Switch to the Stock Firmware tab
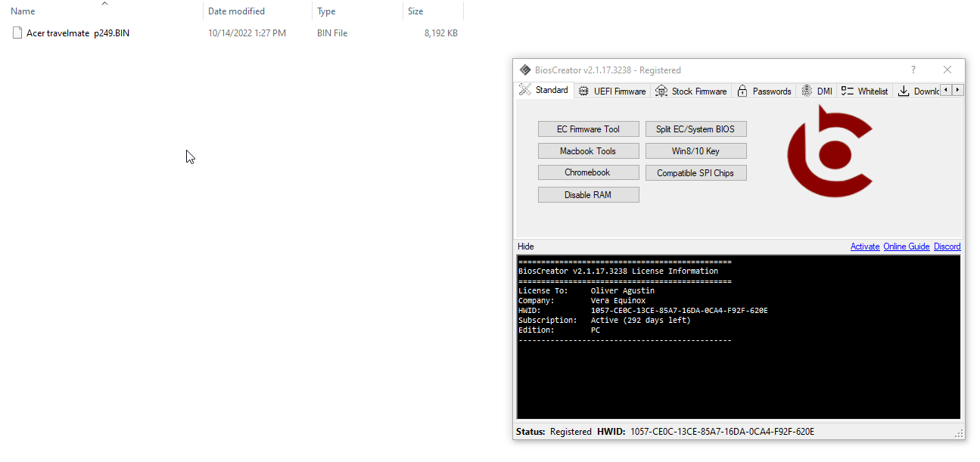Screen dimensions: 980x462 tap(691, 91)
